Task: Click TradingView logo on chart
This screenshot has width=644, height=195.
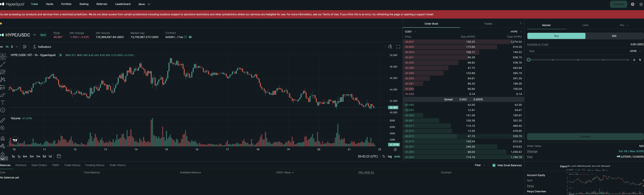Action: pyautogui.click(x=15, y=140)
